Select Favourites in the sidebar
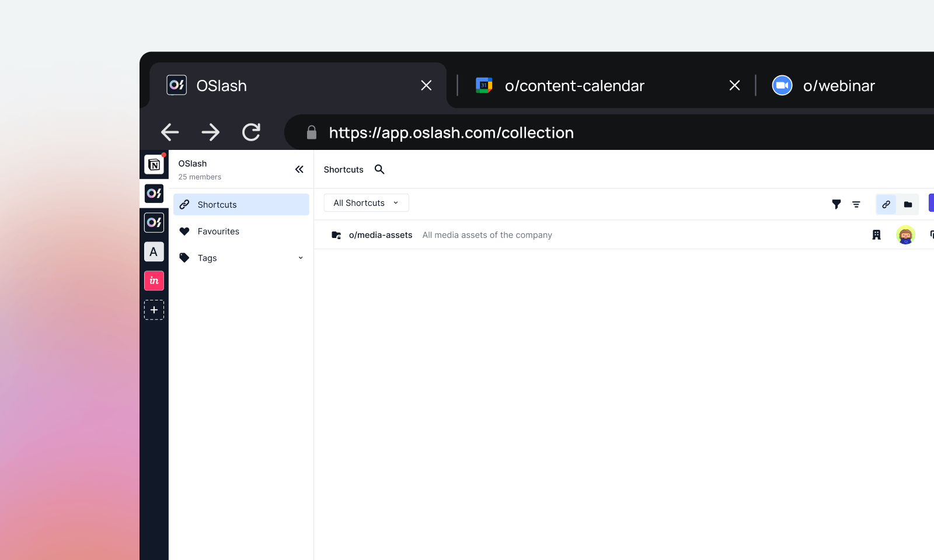Viewport: 934px width, 560px height. coord(218,232)
